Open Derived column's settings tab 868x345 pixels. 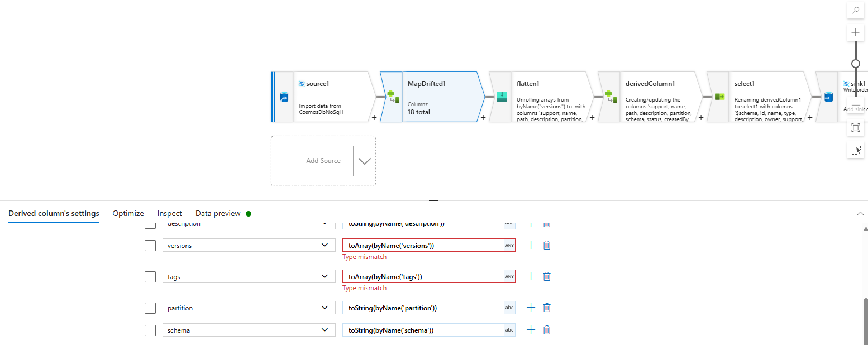[54, 213]
